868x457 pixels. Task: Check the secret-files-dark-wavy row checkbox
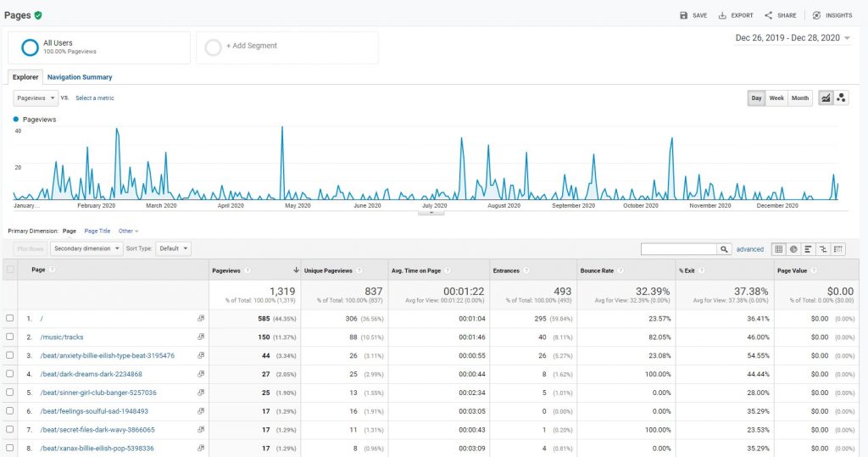pyautogui.click(x=10, y=429)
